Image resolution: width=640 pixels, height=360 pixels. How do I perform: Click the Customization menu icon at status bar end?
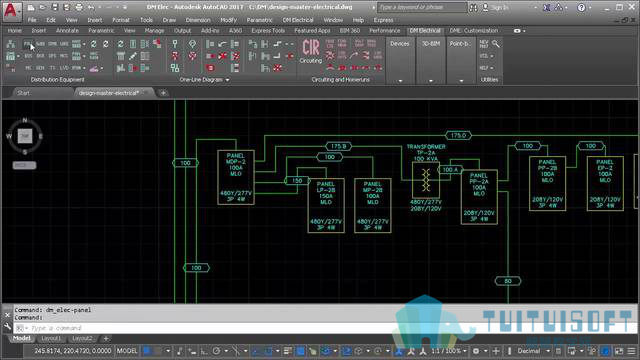(631, 351)
